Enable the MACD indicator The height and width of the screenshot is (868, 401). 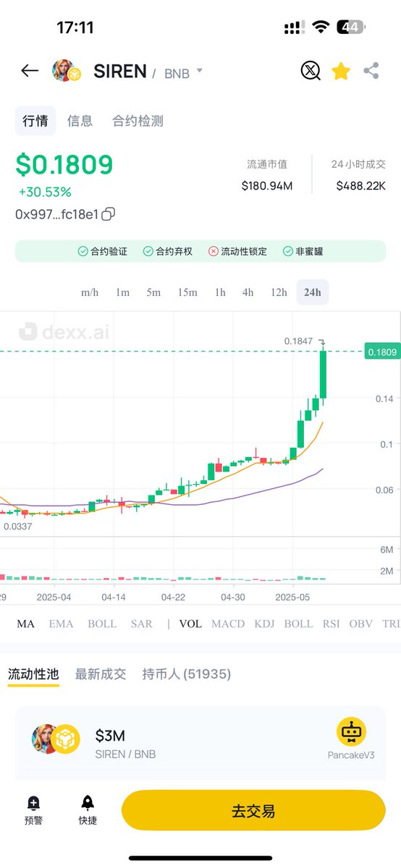pyautogui.click(x=228, y=624)
